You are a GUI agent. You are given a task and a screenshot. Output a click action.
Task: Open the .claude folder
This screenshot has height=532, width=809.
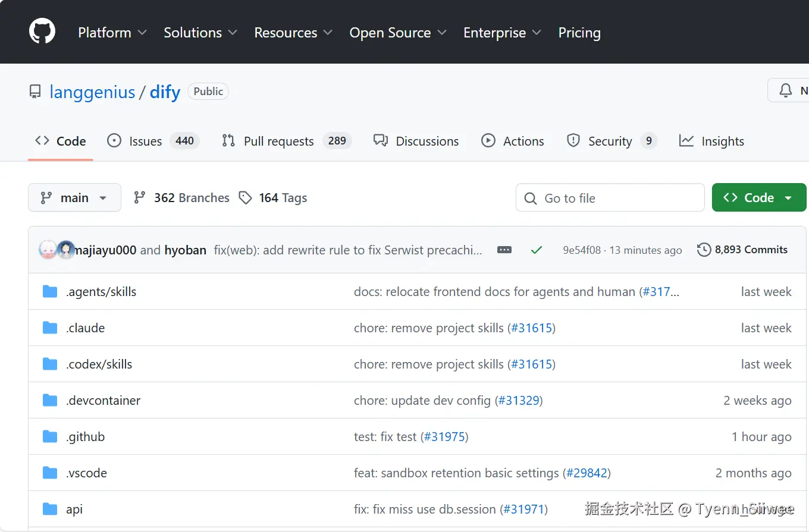85,328
